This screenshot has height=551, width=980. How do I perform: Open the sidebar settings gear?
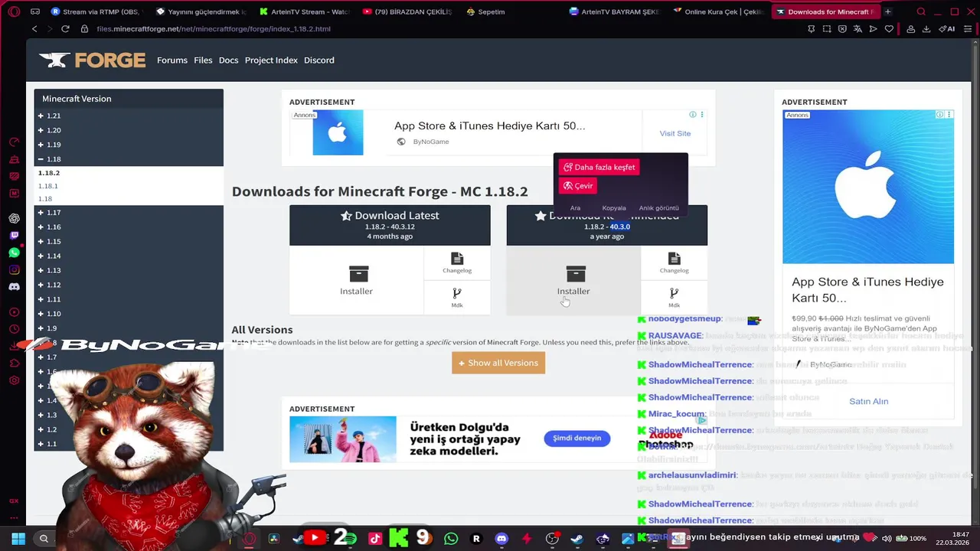14,380
